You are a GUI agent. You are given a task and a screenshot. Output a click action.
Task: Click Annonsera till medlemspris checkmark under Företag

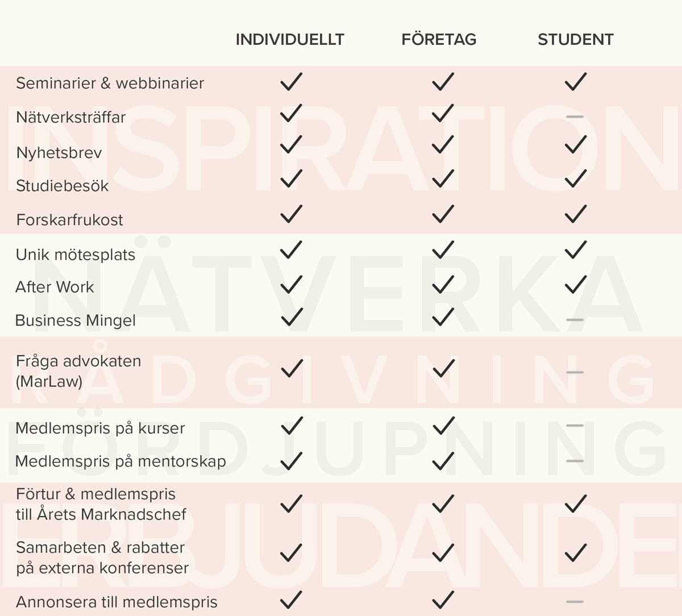[x=443, y=600]
